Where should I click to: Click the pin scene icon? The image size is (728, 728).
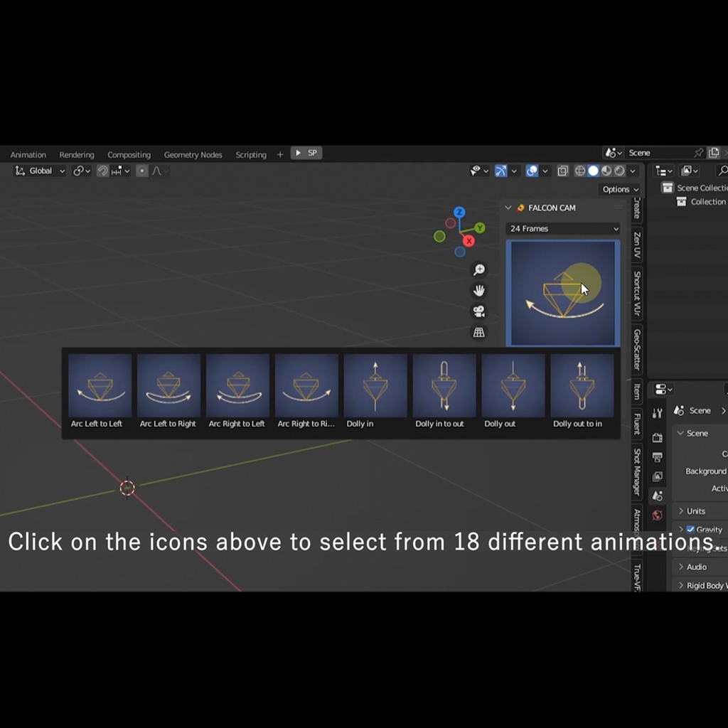tap(698, 153)
